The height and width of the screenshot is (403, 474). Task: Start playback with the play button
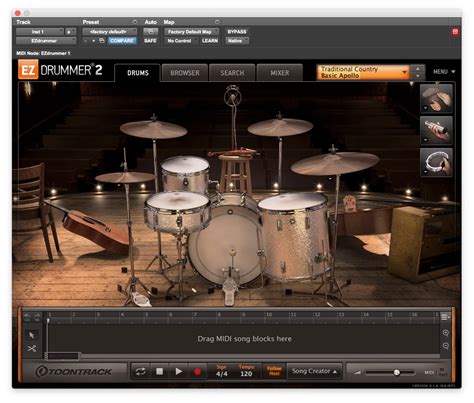(x=179, y=371)
